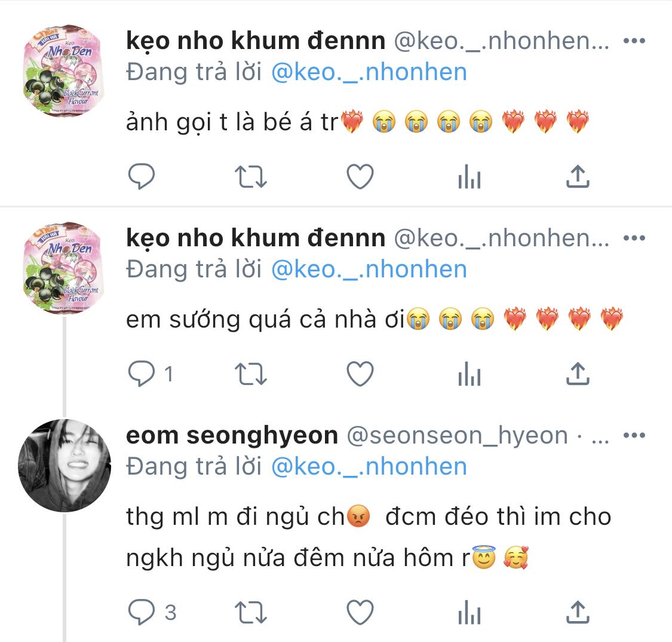Open @keo._.nhonhen mention link in first tweet
Viewport: 672px width, 642px height.
pos(369,72)
